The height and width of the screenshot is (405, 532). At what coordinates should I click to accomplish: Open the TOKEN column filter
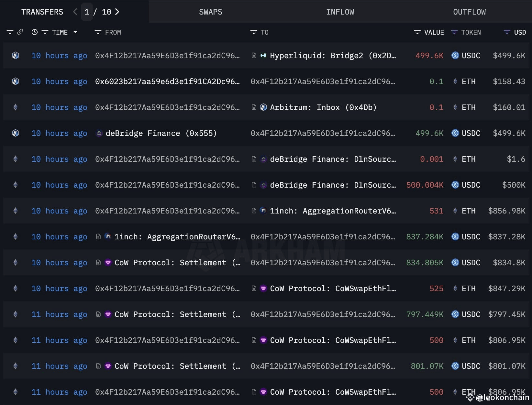click(x=454, y=32)
